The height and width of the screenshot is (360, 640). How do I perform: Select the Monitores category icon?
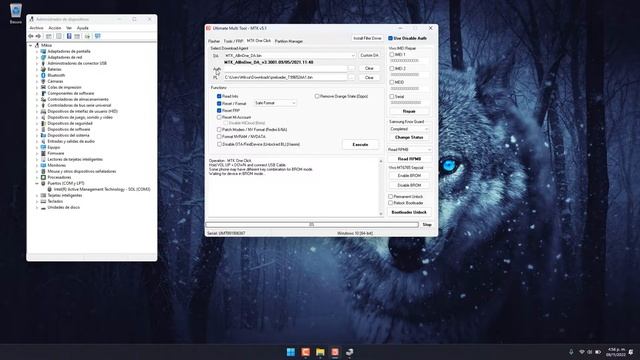click(43, 165)
